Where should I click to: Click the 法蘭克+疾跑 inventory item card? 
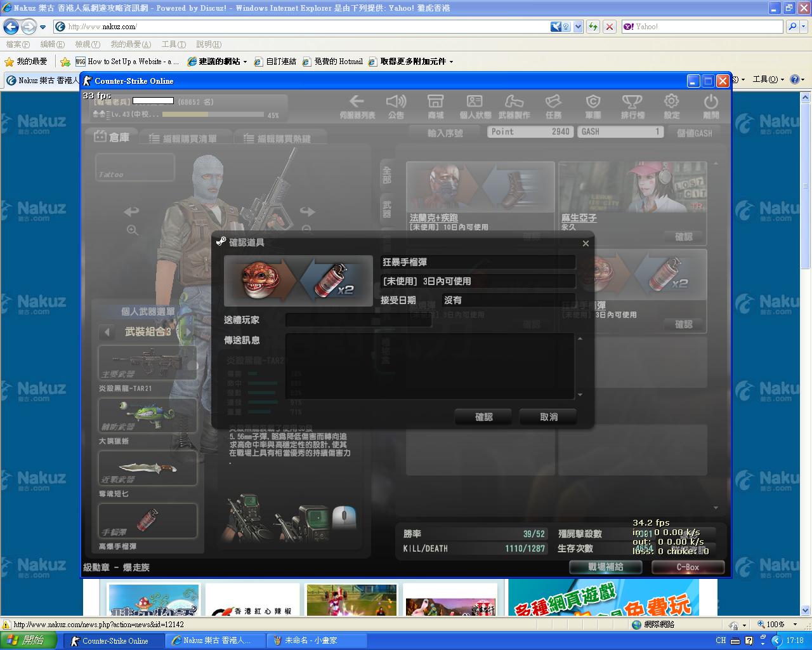[x=480, y=202]
